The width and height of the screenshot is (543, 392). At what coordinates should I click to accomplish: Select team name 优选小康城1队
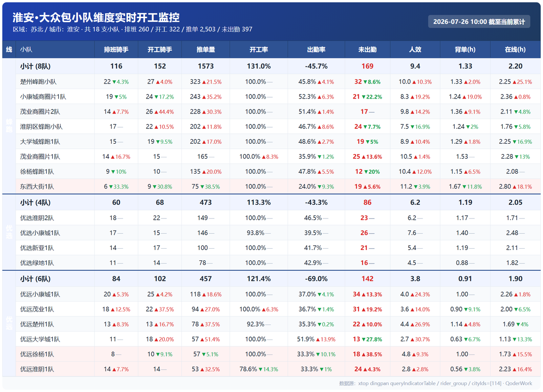(x=40, y=233)
